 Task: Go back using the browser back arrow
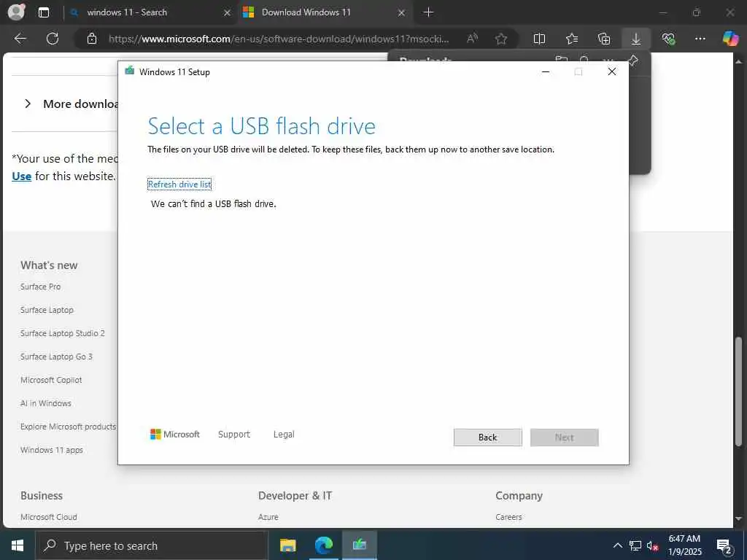pos(20,39)
